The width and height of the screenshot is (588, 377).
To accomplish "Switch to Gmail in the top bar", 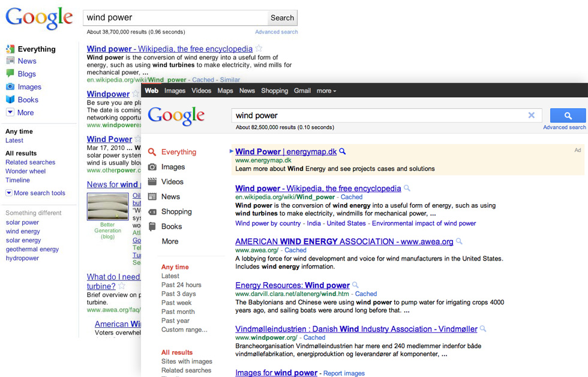I will click(302, 91).
